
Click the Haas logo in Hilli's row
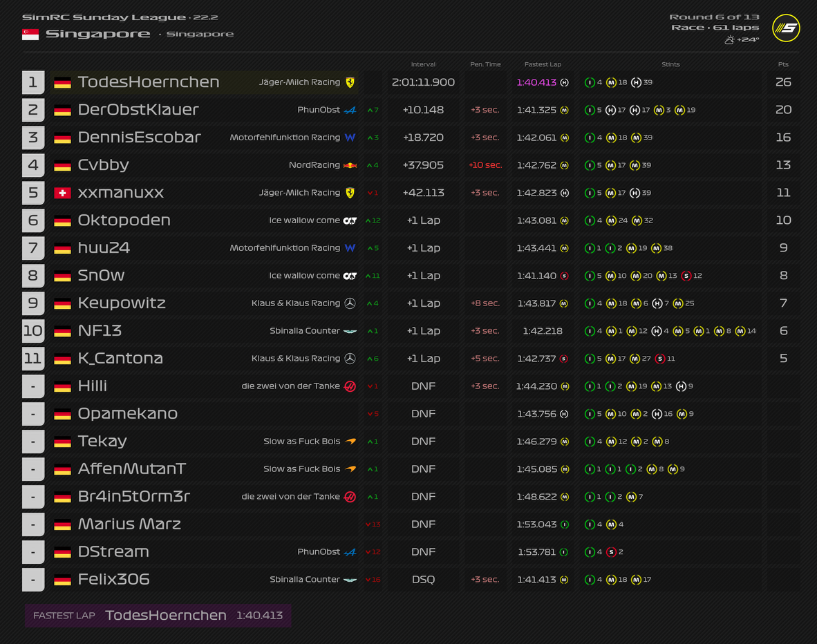[x=350, y=386]
